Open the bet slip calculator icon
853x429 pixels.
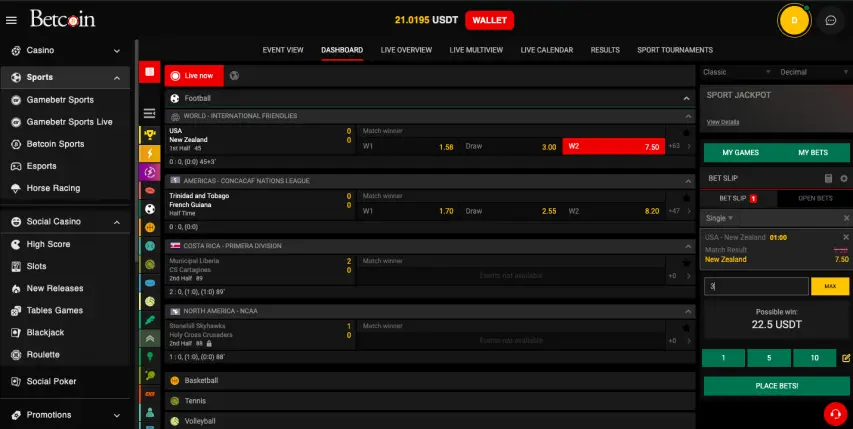[x=828, y=178]
